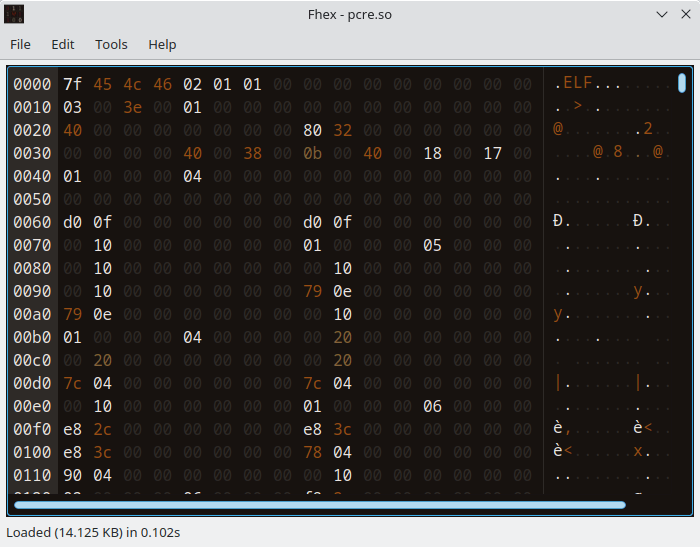Select byte 38 in row 0030

252,154
